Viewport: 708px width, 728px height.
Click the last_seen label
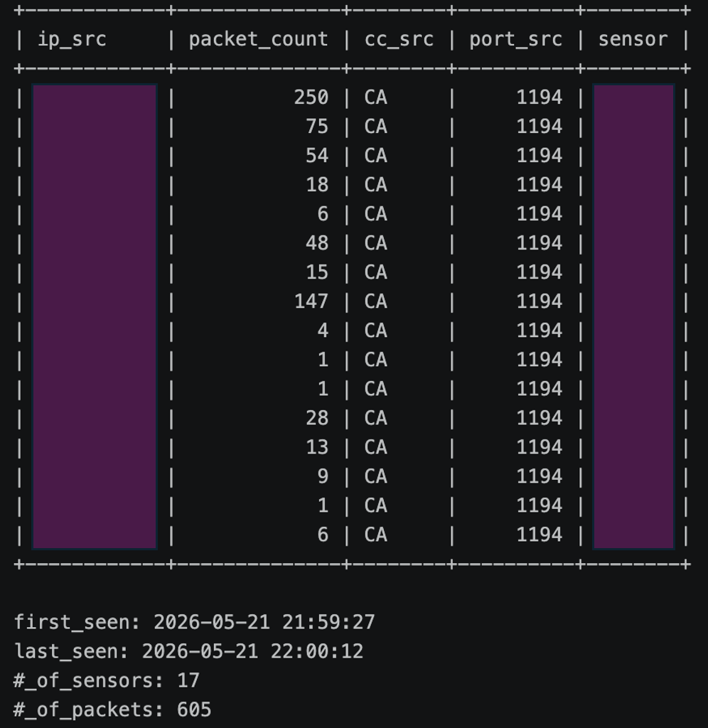(72, 652)
